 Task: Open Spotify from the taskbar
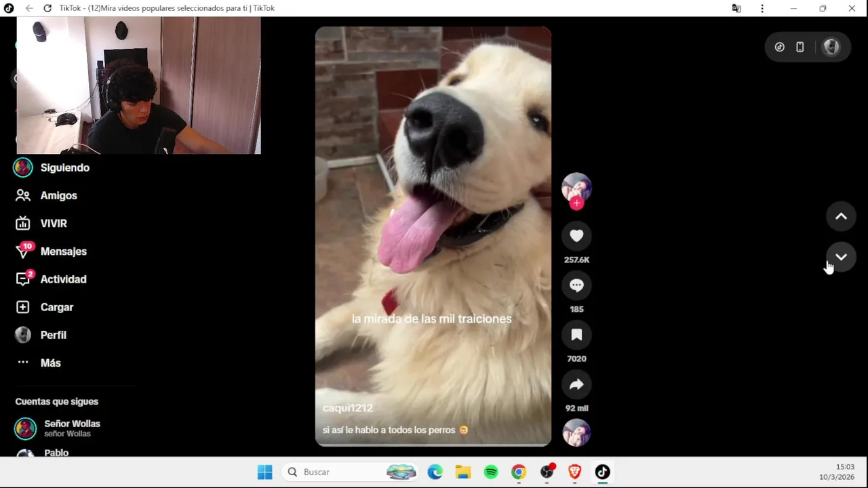click(491, 472)
